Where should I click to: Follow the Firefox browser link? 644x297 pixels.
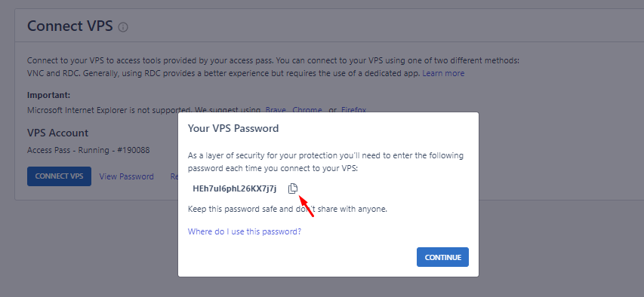353,109
